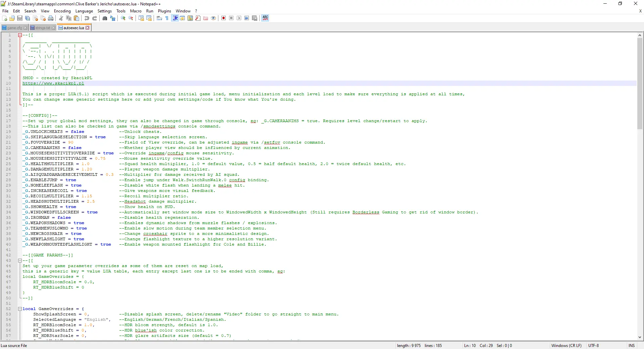Redo the last undone edit
The width and height of the screenshot is (644, 349).
click(x=95, y=18)
